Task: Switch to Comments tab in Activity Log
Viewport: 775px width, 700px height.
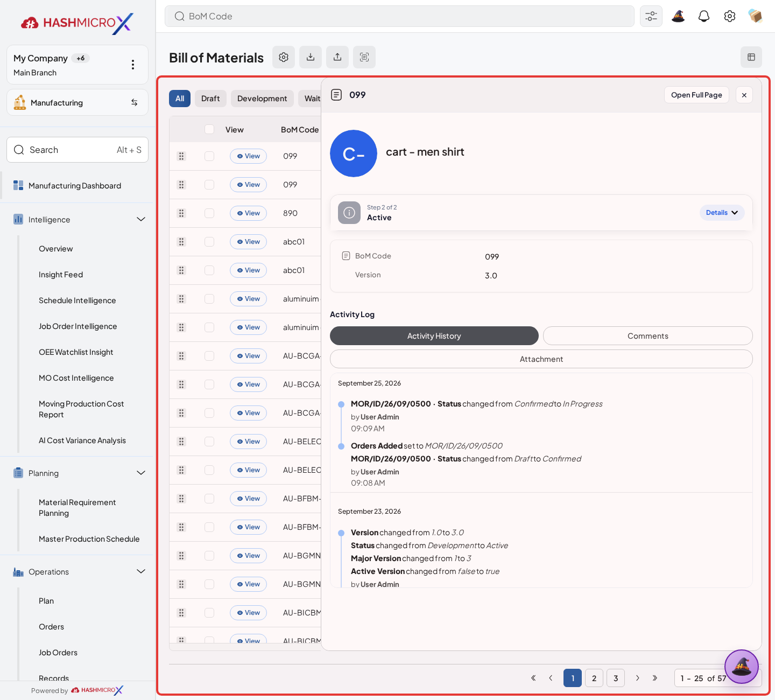Action: pyautogui.click(x=647, y=336)
